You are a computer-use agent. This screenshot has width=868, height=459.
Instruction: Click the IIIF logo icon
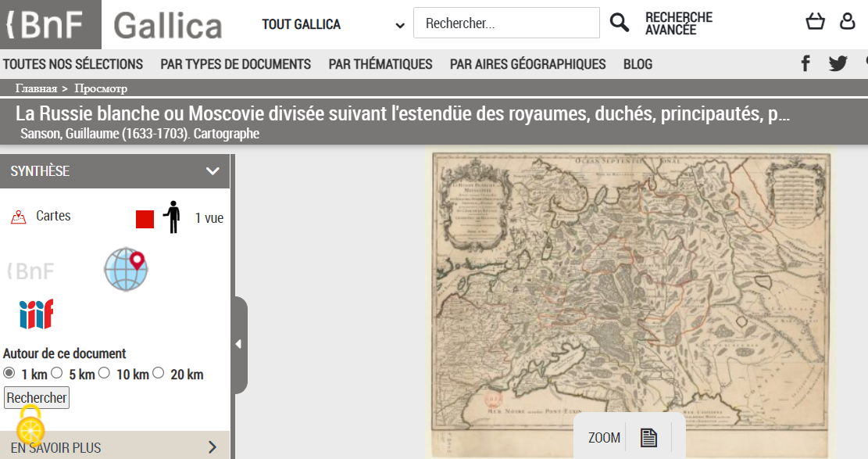(36, 314)
